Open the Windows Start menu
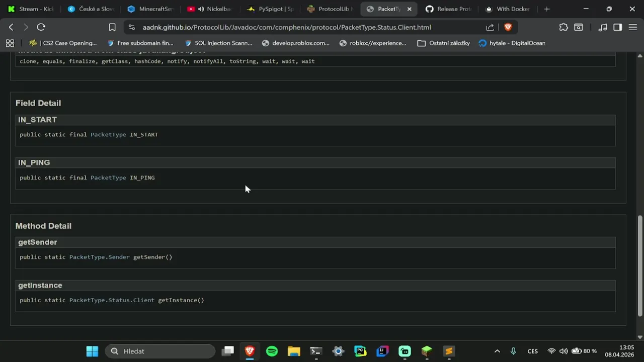644x362 pixels. click(92, 351)
